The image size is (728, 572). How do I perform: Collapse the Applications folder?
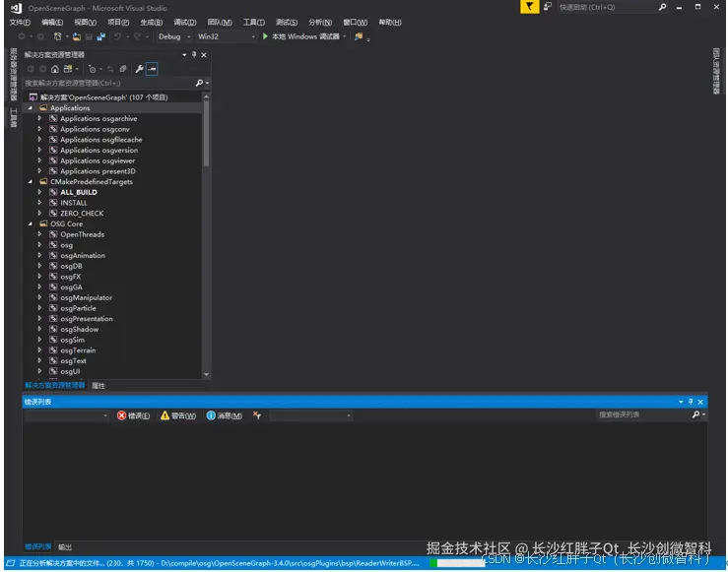coord(31,108)
